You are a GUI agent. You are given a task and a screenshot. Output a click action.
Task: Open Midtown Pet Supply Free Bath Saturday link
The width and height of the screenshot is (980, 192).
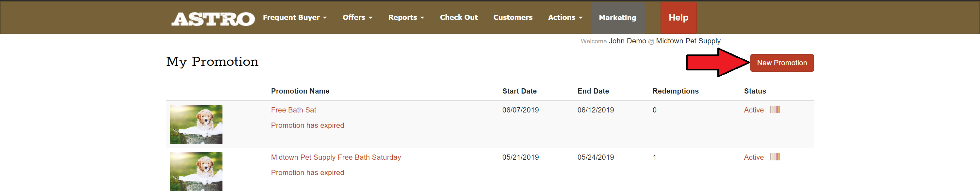335,157
